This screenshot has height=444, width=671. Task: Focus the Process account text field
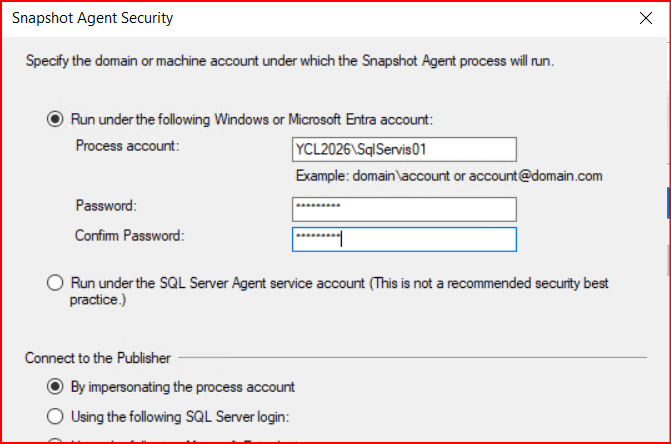(x=404, y=149)
